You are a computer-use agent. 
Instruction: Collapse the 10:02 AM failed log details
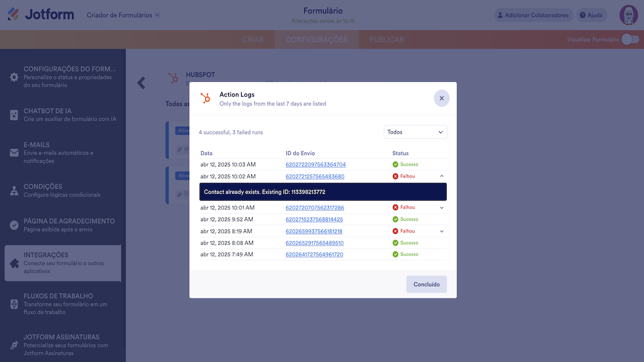[x=442, y=176]
